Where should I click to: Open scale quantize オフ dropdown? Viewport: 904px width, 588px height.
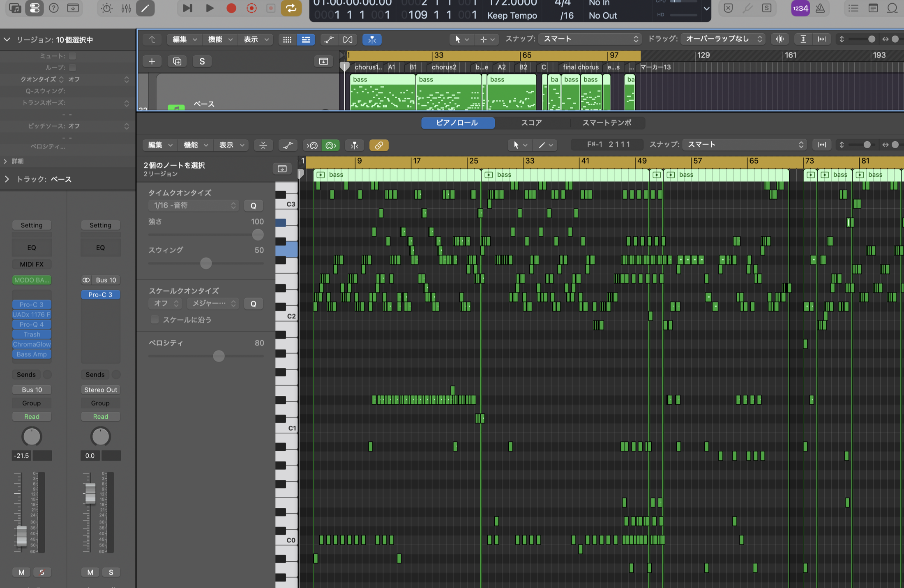(165, 303)
